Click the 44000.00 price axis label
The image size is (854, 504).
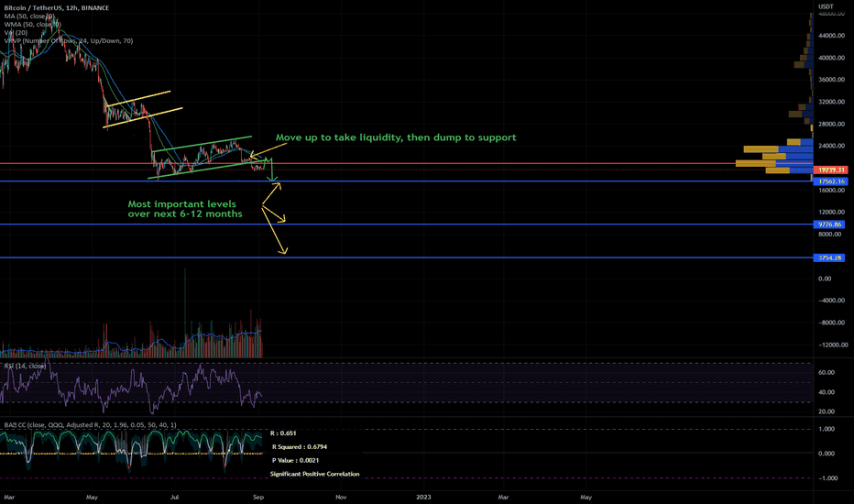click(x=831, y=36)
